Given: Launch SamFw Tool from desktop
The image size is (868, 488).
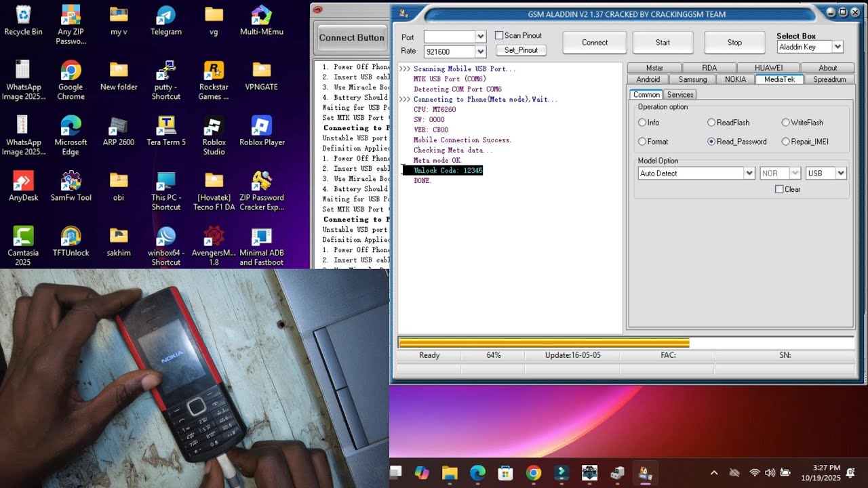Looking at the screenshot, I should click(x=71, y=186).
